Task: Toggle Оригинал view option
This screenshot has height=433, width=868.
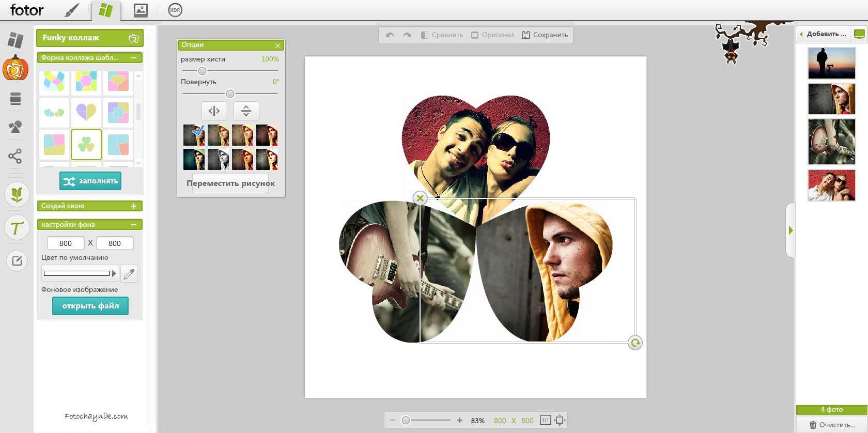Action: (x=493, y=35)
